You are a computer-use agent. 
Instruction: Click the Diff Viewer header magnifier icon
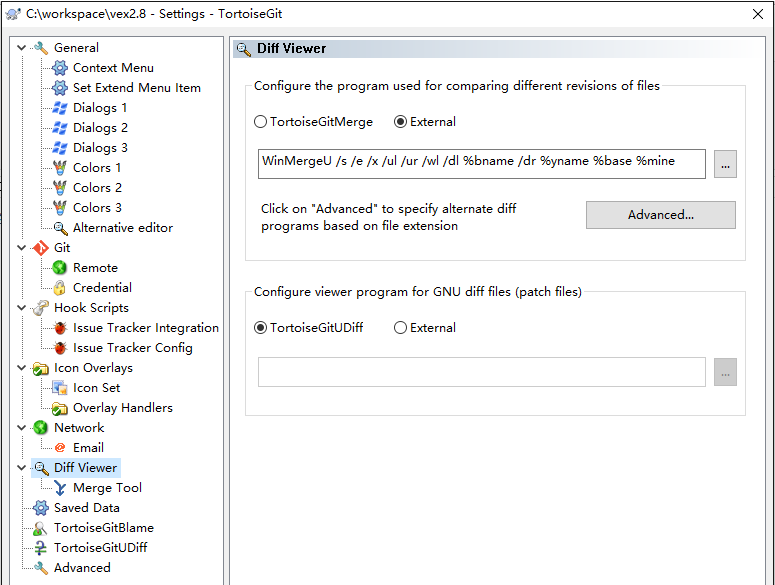point(244,49)
